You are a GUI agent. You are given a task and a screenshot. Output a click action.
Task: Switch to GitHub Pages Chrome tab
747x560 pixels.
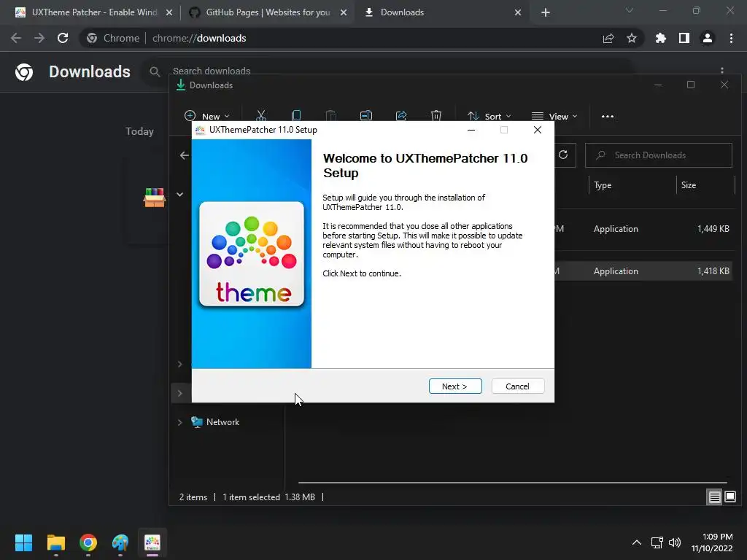[x=268, y=12]
